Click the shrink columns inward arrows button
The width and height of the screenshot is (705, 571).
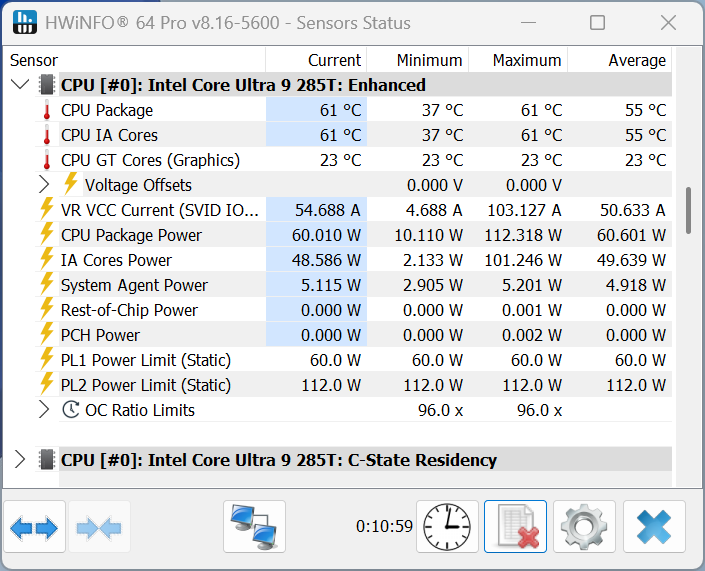tap(98, 526)
